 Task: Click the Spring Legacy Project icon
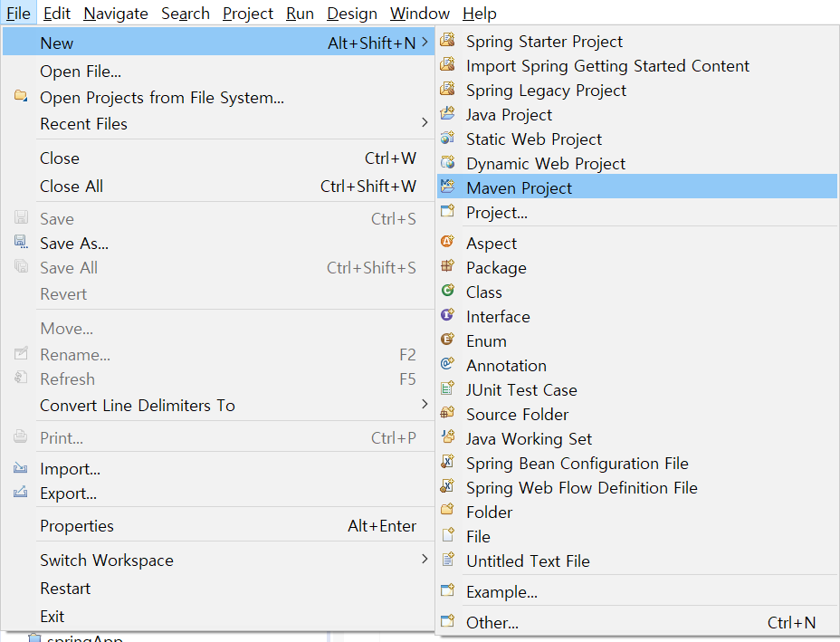(447, 89)
